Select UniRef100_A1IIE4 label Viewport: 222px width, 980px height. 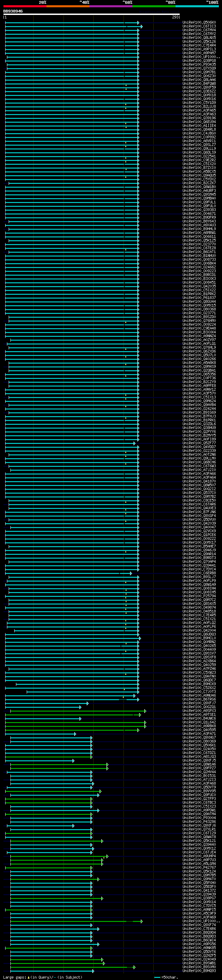[x=199, y=125]
